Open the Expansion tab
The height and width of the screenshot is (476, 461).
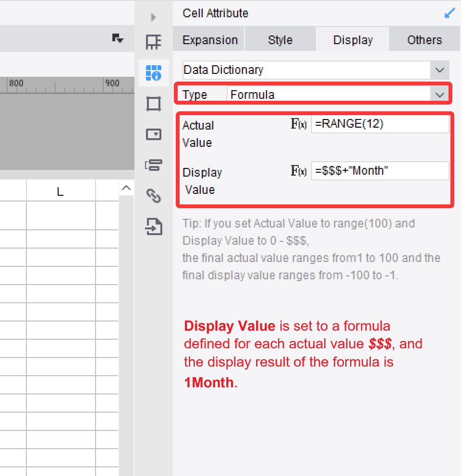(210, 39)
